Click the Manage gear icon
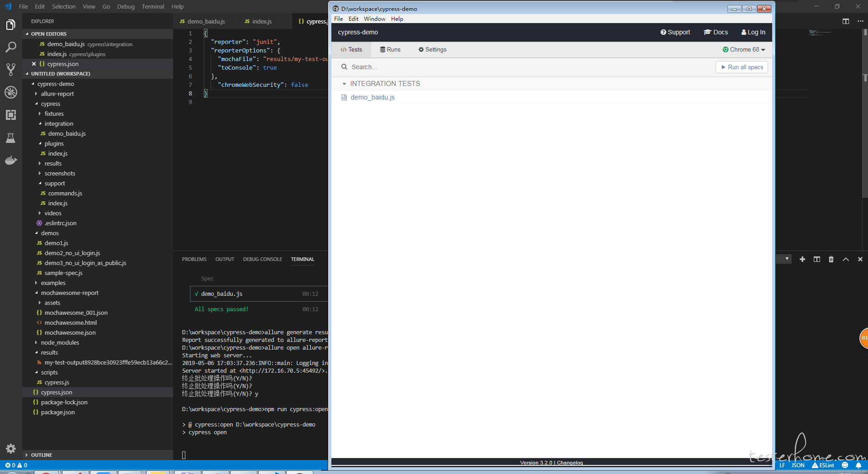 11,449
